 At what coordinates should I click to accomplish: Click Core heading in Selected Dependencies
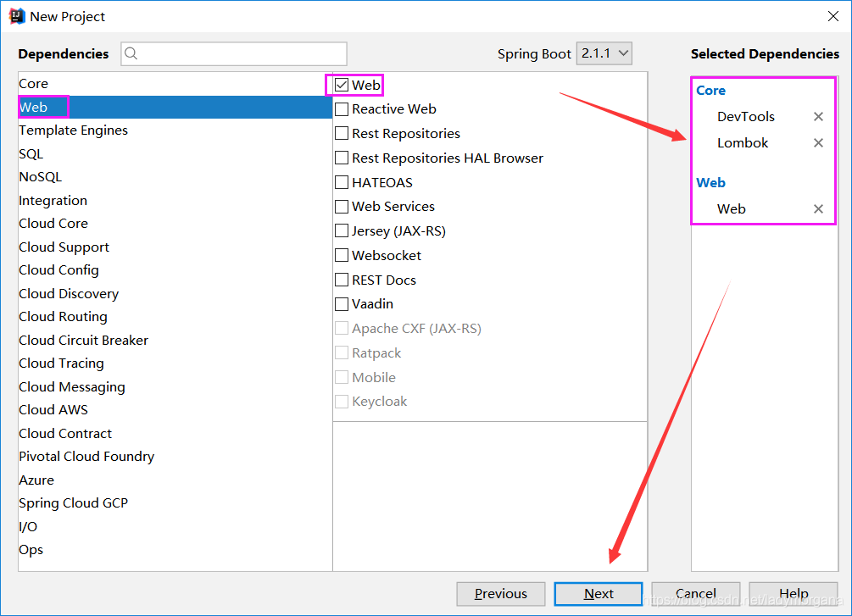(x=710, y=91)
